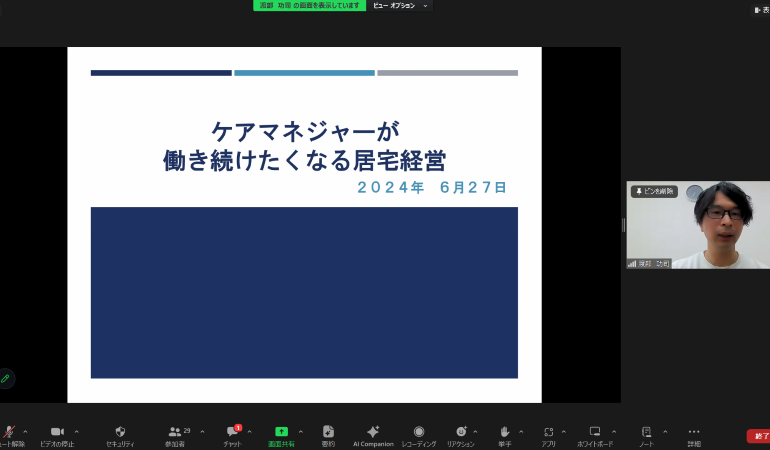
Task: Unmute the microphone icon
Action: pos(9,432)
